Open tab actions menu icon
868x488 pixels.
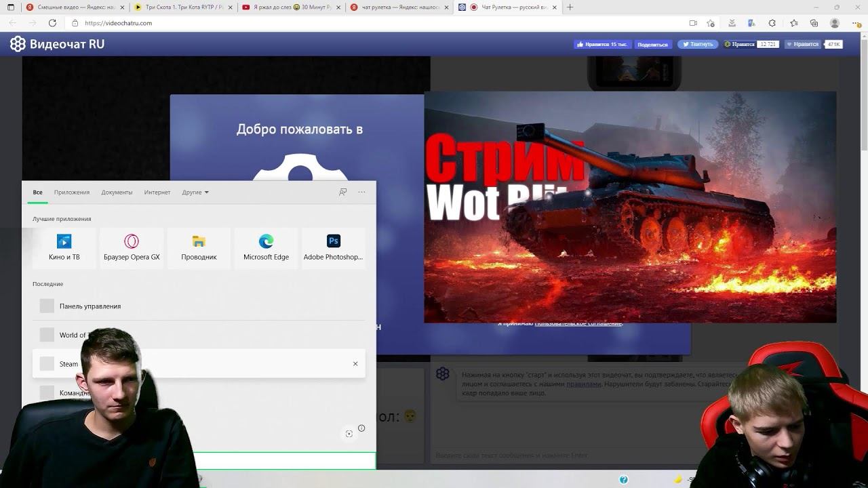[10, 7]
